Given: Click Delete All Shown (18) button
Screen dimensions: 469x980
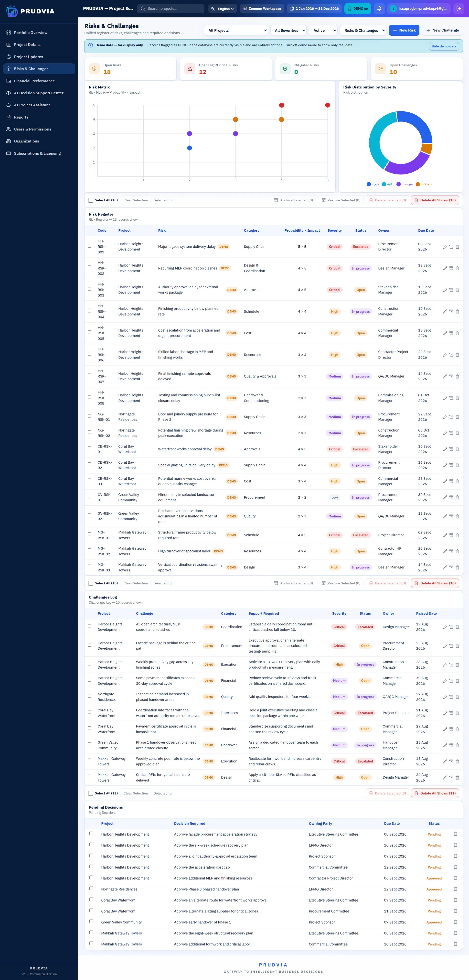Looking at the screenshot, I should 435,200.
